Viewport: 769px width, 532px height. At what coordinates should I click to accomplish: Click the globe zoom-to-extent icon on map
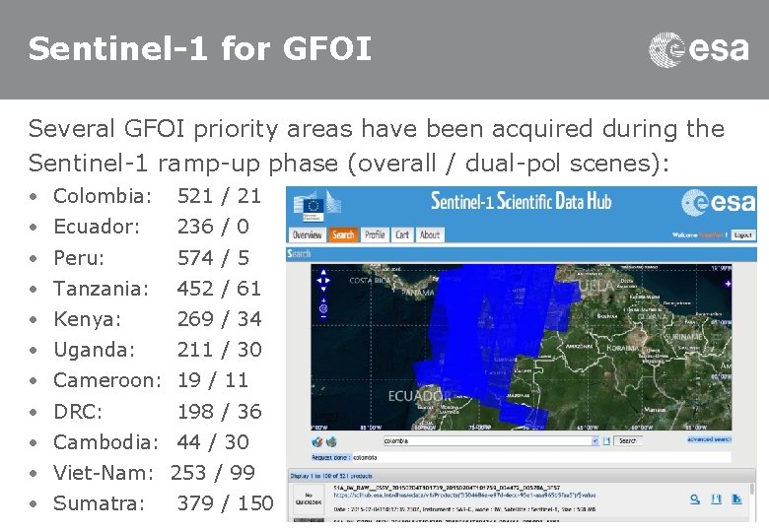click(x=323, y=308)
